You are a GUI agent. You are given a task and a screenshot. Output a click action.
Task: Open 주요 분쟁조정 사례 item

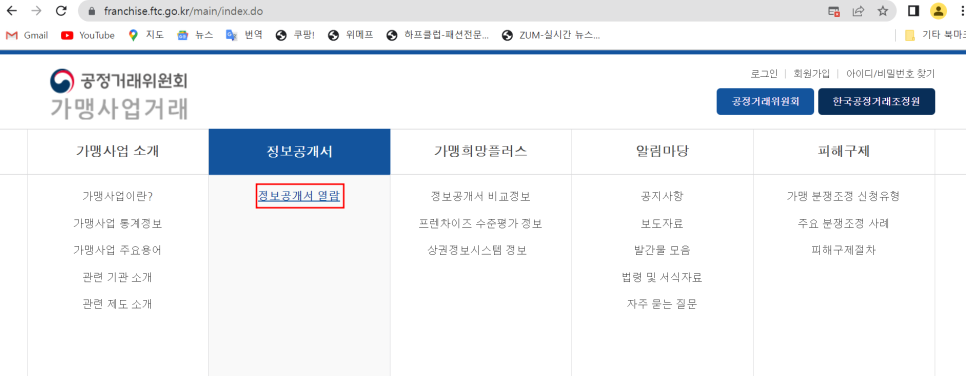[843, 224]
